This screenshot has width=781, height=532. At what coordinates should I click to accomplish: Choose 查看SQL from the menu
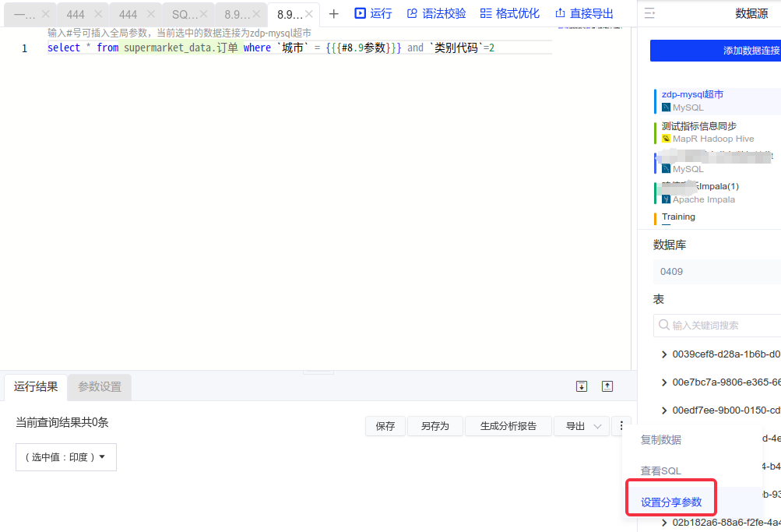(660, 471)
